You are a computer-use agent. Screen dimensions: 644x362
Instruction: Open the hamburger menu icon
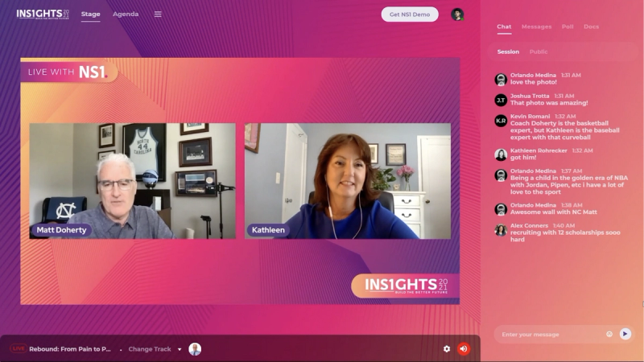[x=158, y=14]
